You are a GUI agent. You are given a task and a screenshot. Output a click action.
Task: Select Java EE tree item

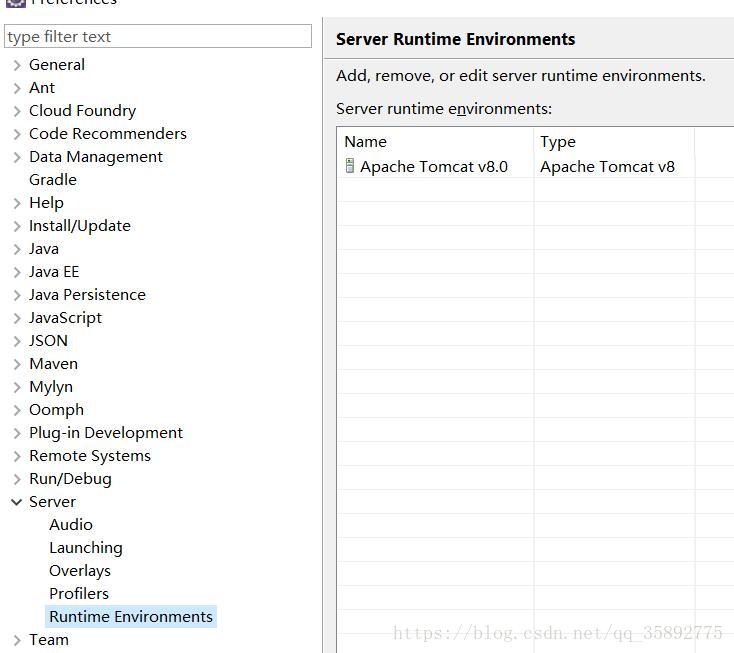(x=54, y=271)
